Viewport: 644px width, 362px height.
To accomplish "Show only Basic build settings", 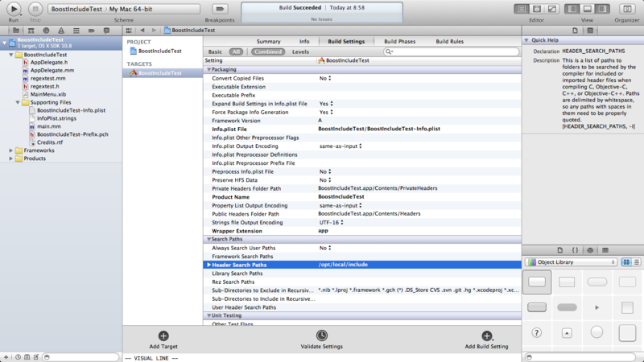I will (215, 51).
